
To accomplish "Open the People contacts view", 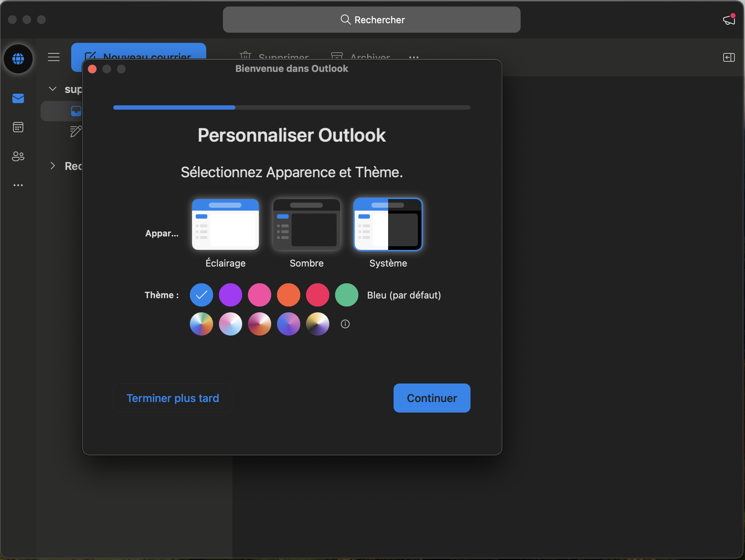I will click(x=18, y=156).
